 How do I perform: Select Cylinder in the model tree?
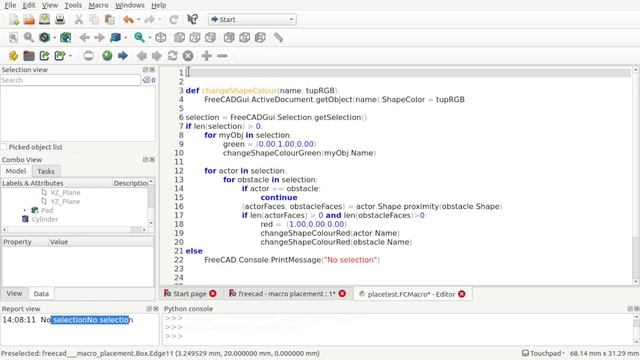coord(44,219)
